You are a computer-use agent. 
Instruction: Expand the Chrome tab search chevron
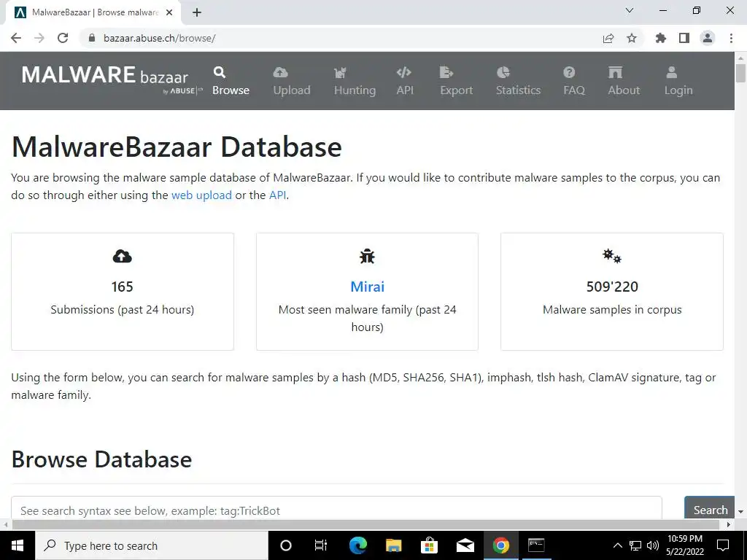coord(630,10)
